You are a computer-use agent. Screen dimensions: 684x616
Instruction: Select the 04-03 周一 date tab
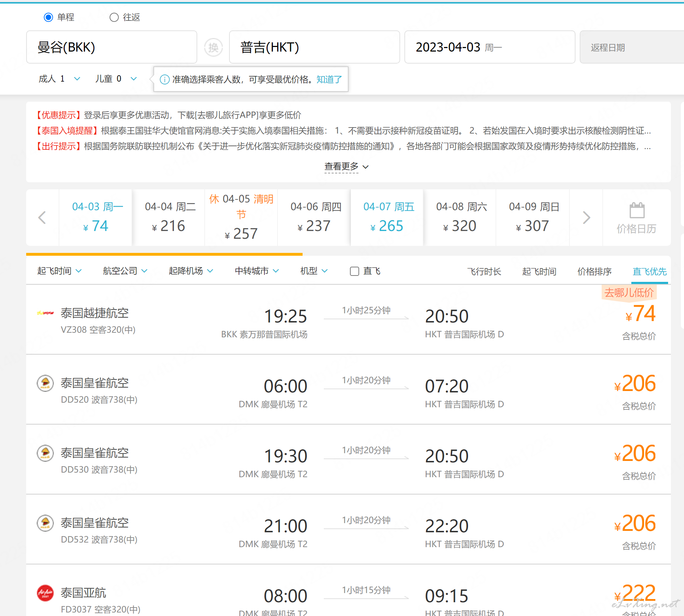click(96, 218)
